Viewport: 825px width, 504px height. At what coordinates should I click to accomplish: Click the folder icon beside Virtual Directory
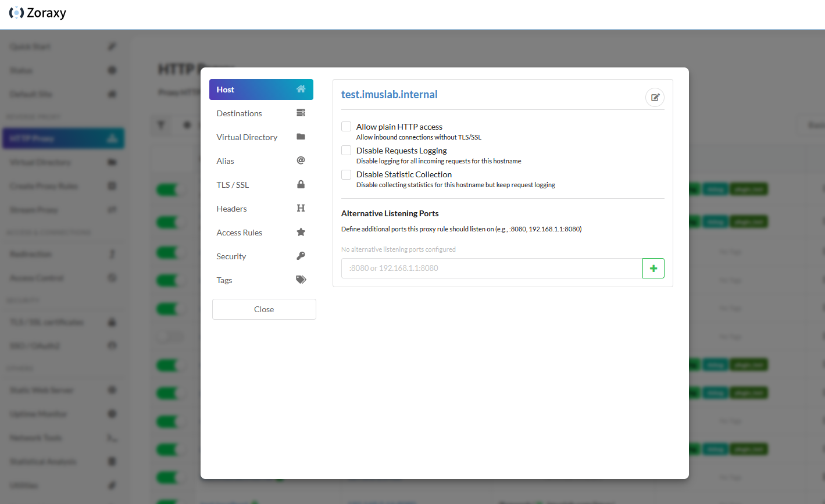pyautogui.click(x=301, y=137)
